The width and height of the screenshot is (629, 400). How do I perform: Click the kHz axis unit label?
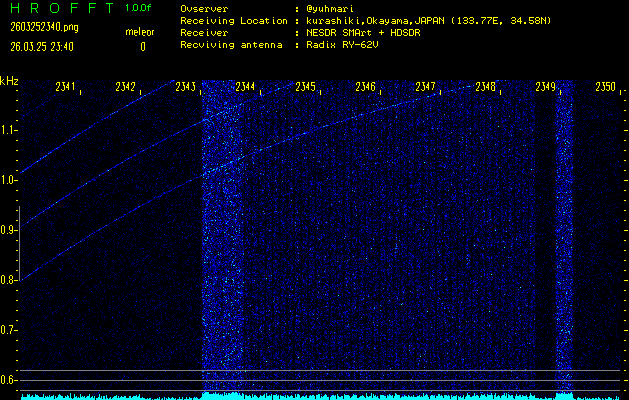tap(9, 81)
